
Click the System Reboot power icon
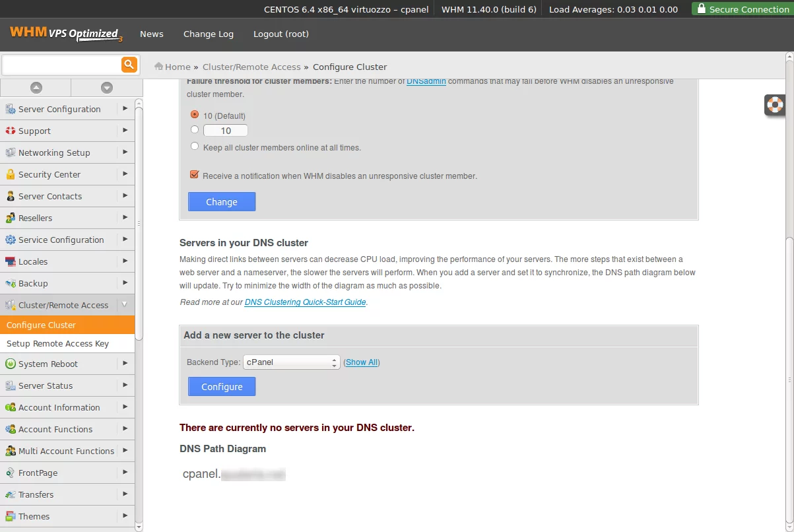tap(10, 364)
